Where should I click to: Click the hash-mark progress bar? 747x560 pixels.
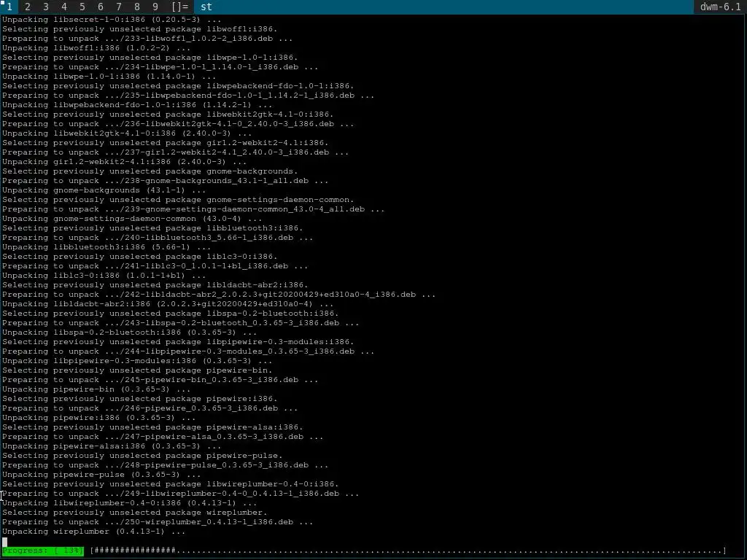pyautogui.click(x=409, y=551)
